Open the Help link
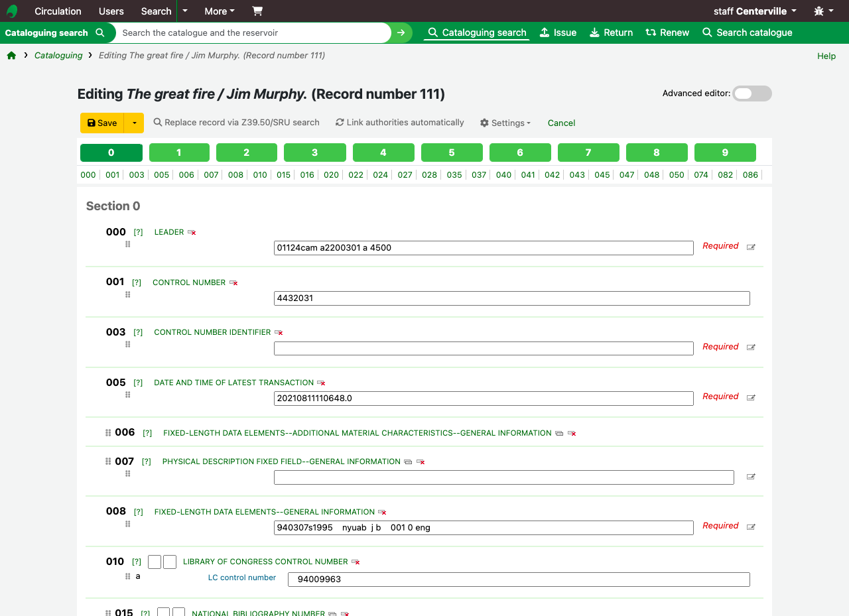The image size is (849, 616). (x=826, y=56)
